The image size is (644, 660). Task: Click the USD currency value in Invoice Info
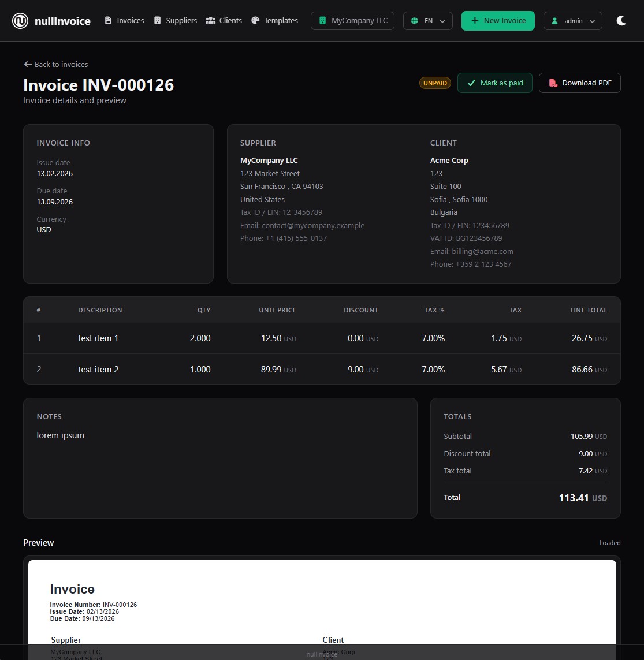[x=44, y=229]
